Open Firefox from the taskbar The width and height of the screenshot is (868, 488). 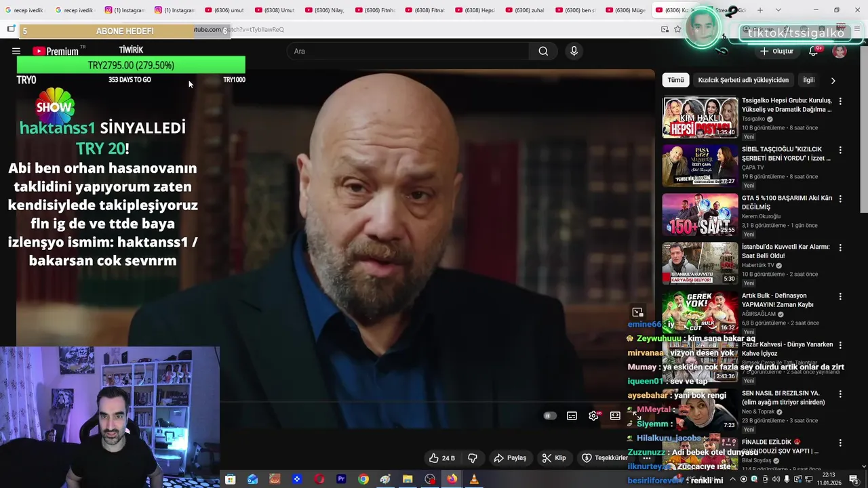pyautogui.click(x=452, y=479)
